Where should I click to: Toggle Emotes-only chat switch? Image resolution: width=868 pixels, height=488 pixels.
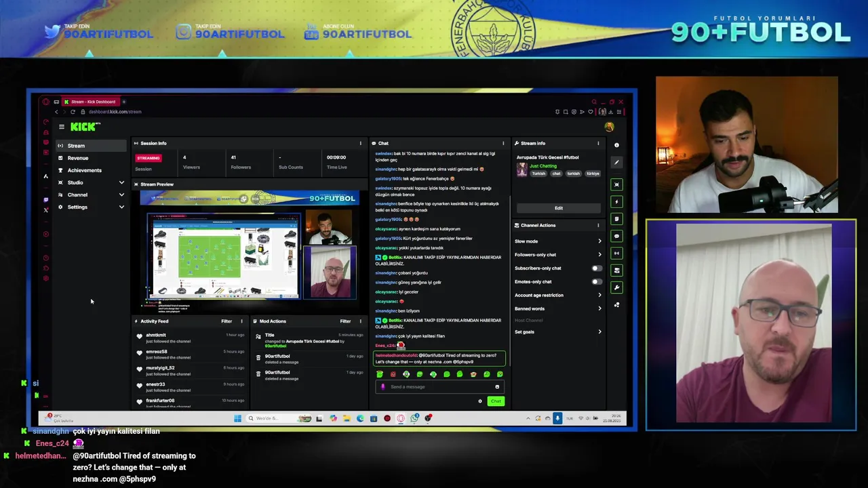coord(596,282)
